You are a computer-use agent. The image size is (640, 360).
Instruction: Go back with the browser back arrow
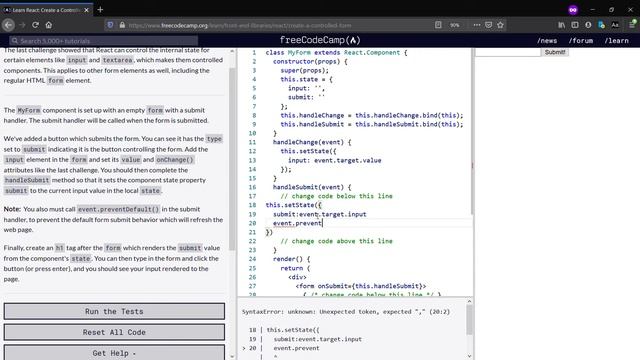(8, 25)
